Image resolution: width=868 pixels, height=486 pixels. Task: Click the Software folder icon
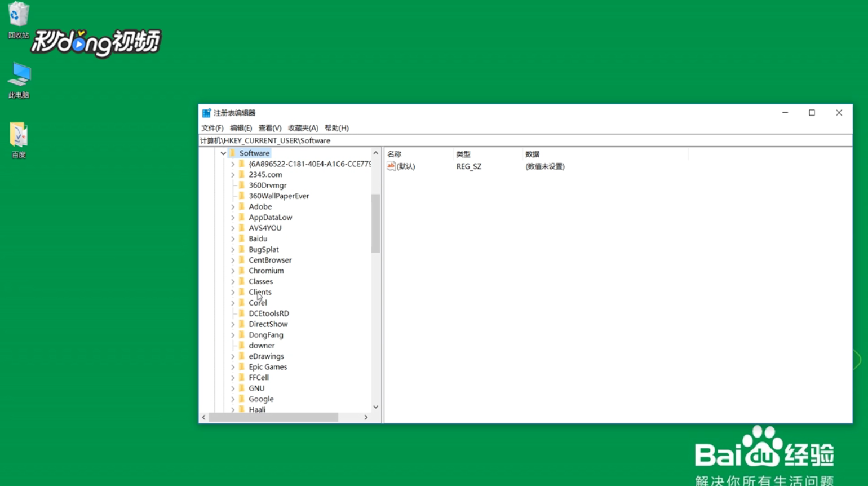(x=233, y=153)
